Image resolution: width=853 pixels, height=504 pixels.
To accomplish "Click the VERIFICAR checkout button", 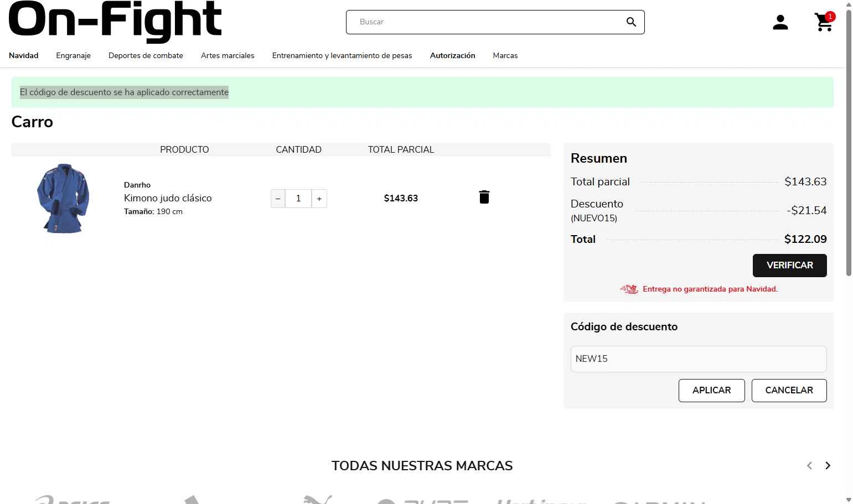I will click(789, 266).
